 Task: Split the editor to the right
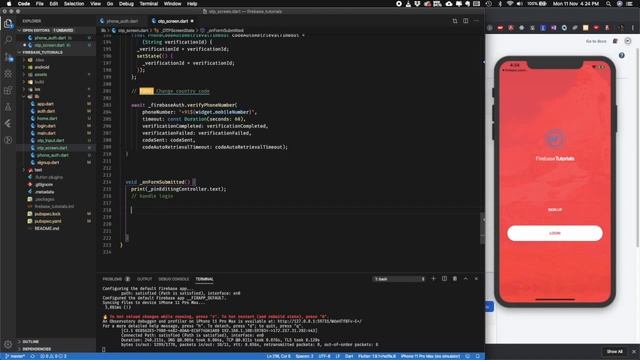tap(465, 21)
